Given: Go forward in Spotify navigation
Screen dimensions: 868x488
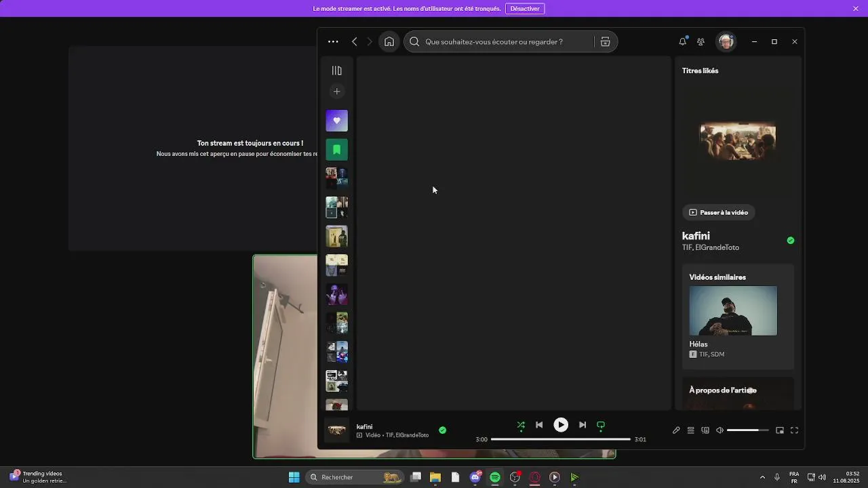Looking at the screenshot, I should 370,42.
